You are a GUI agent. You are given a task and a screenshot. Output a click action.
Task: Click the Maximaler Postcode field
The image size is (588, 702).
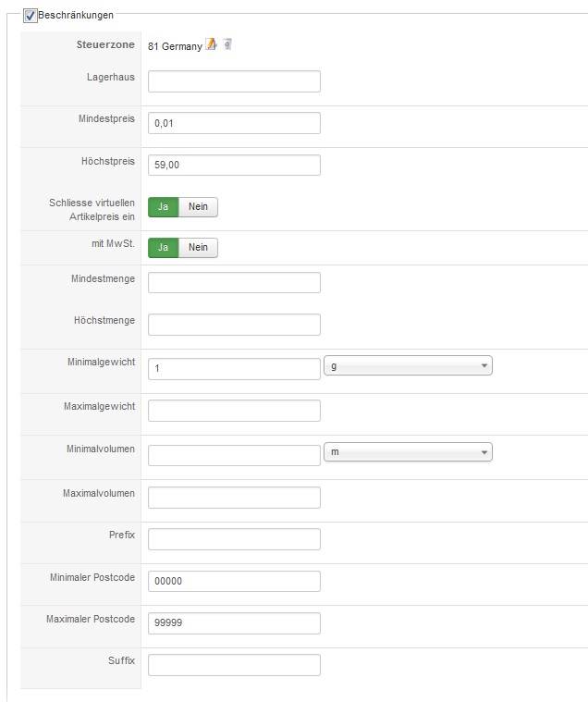click(x=234, y=623)
